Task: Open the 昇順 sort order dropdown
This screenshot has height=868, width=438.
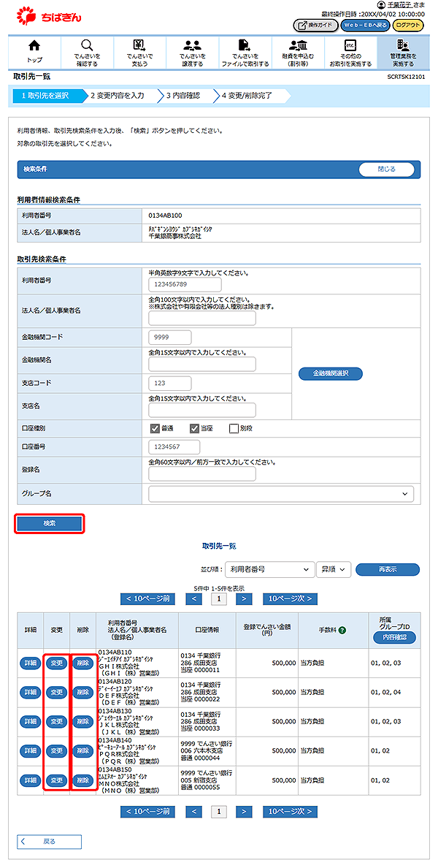Action: pos(334,569)
